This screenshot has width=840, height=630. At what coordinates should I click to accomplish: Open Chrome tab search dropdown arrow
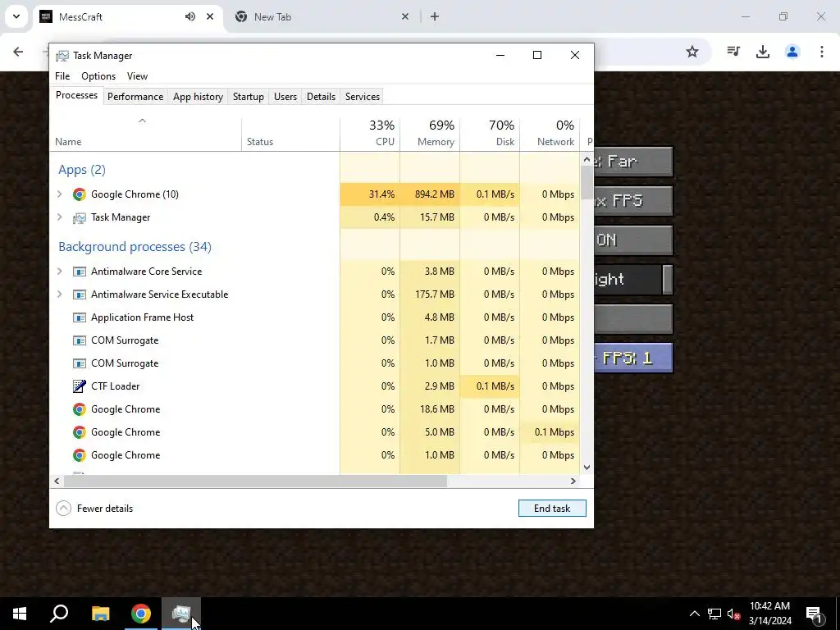click(16, 16)
